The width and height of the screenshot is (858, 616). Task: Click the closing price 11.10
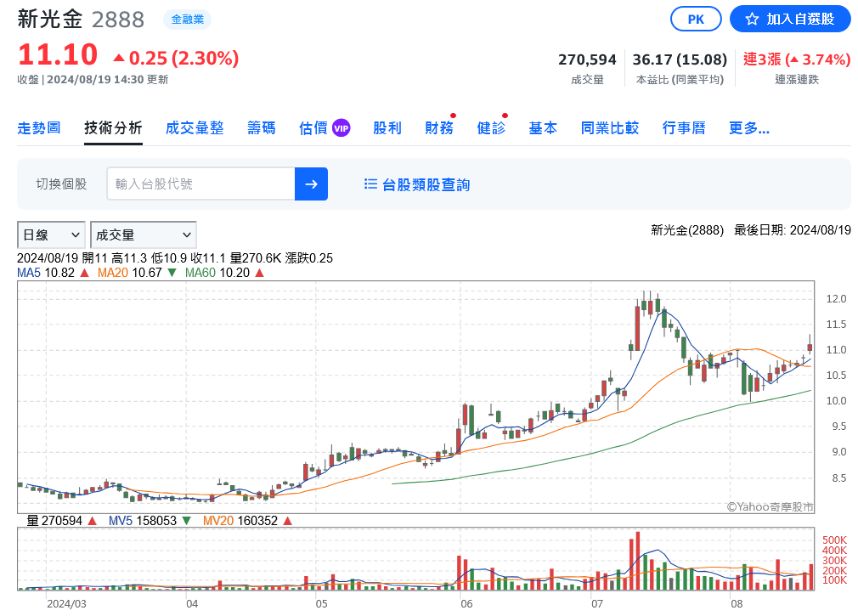click(x=58, y=55)
